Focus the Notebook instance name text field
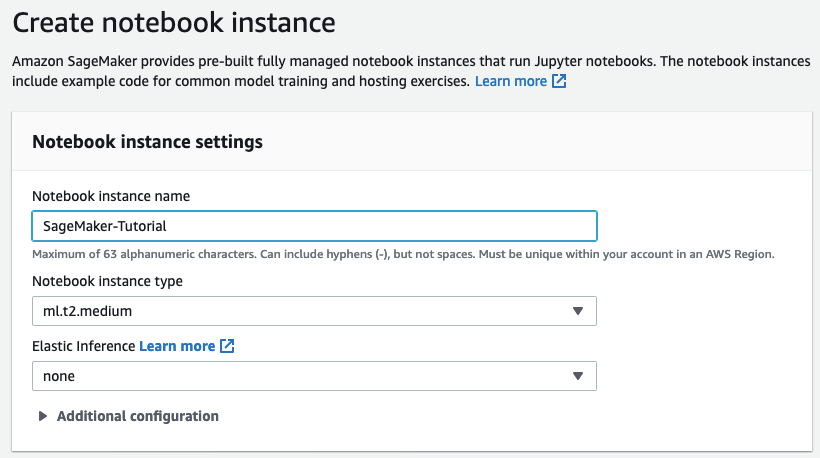The height and width of the screenshot is (458, 820). pyautogui.click(x=314, y=226)
